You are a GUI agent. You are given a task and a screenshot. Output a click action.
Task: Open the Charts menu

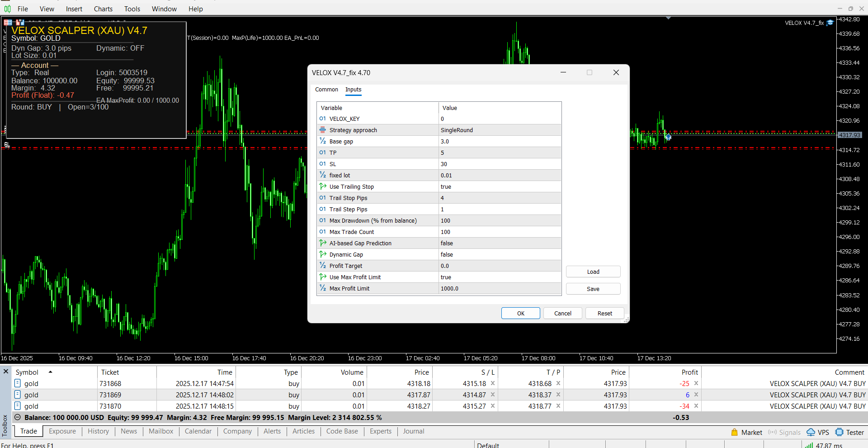[x=103, y=9]
